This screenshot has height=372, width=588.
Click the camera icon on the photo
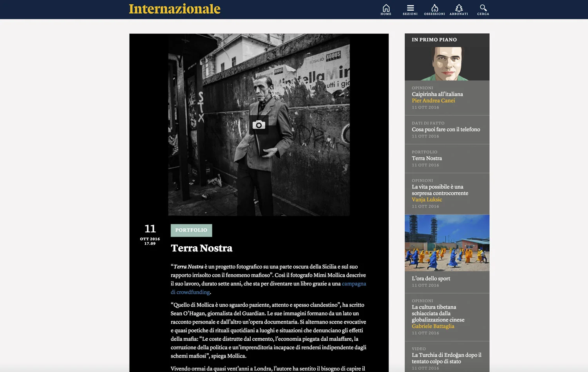click(x=259, y=125)
